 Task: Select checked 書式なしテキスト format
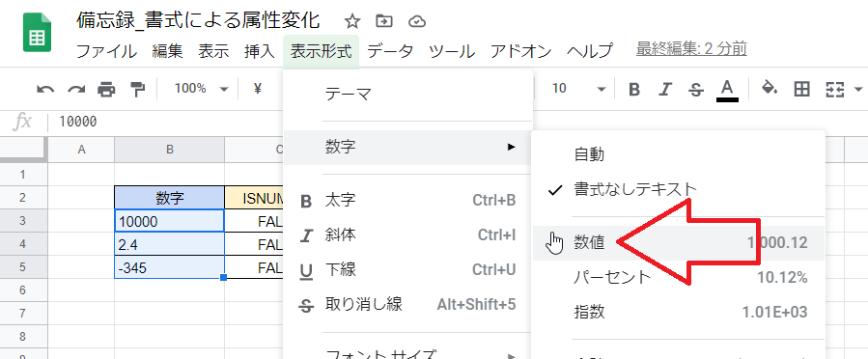coord(678,189)
